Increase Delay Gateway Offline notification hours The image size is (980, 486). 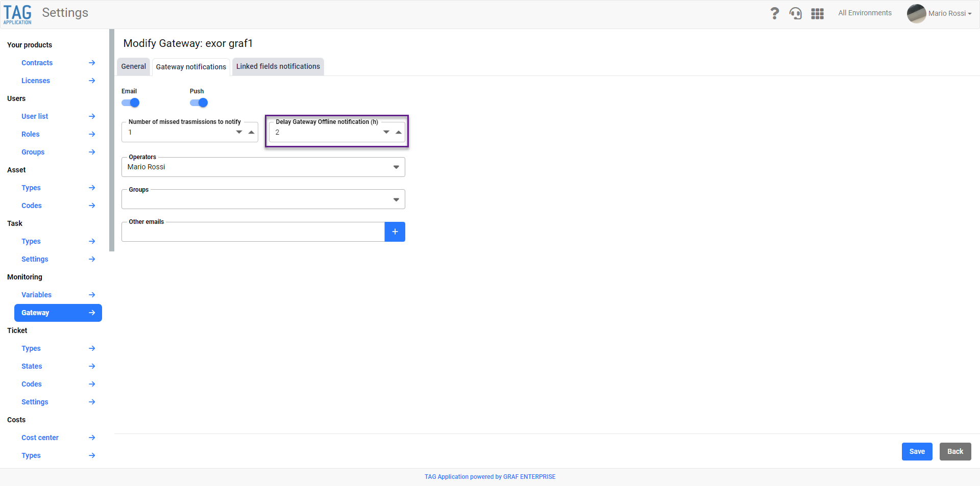tap(399, 132)
